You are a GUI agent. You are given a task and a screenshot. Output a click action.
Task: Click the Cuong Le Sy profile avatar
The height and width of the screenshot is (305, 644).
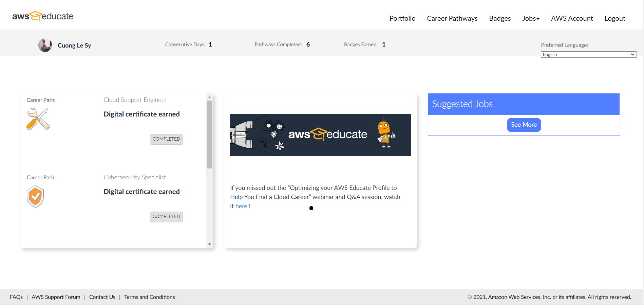(x=45, y=45)
